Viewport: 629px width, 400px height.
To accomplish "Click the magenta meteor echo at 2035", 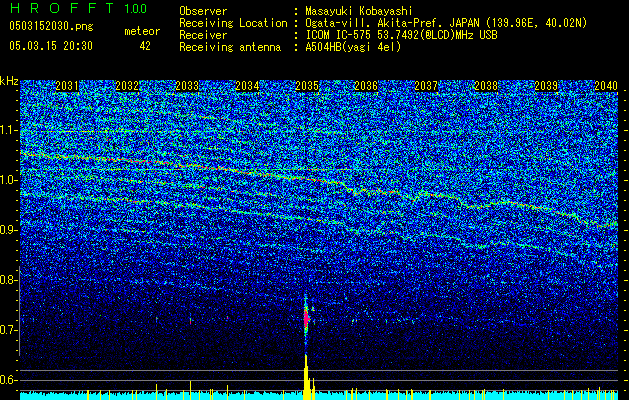I will (306, 319).
